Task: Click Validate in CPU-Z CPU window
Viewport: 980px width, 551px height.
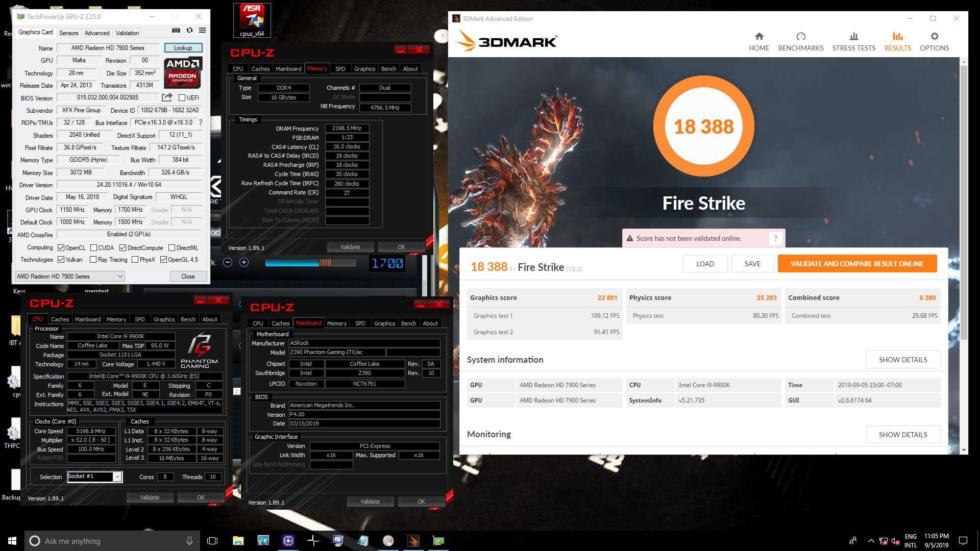Action: pyautogui.click(x=150, y=497)
